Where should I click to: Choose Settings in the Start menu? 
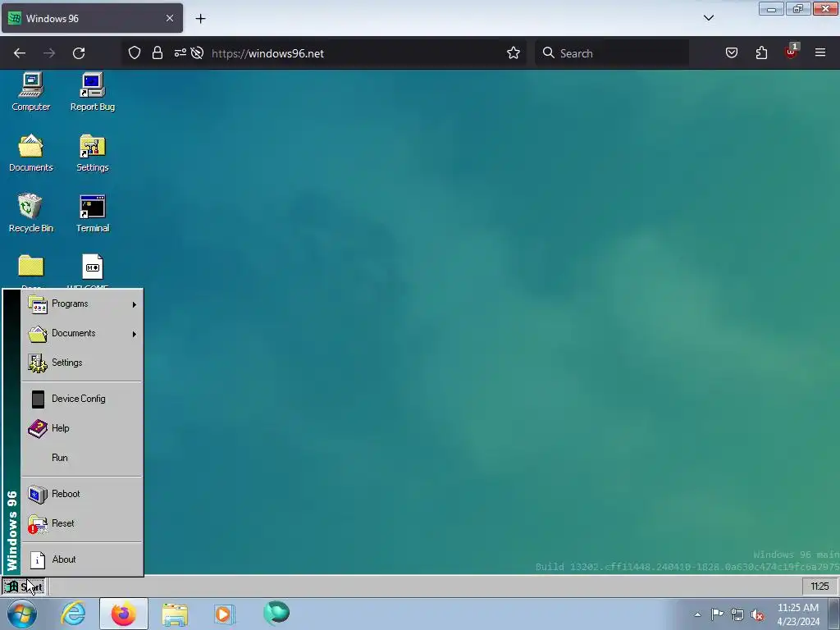[82, 363]
